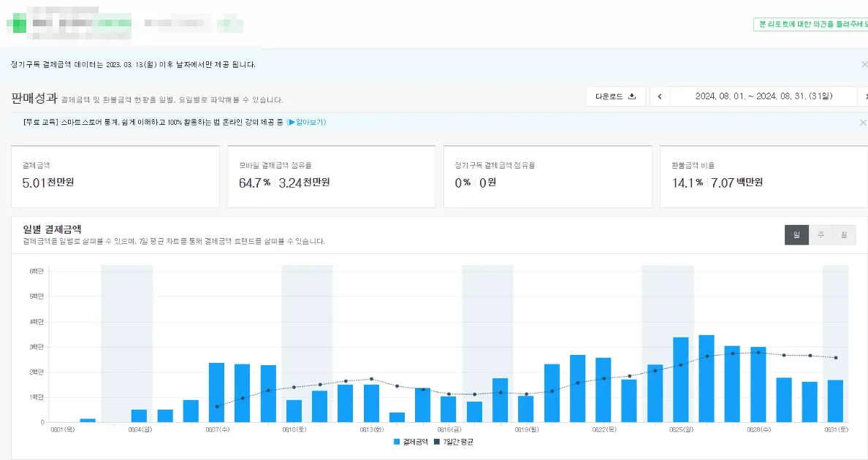Click the 다운로드 download button
Screen dimensions: 868x460
[x=615, y=96]
